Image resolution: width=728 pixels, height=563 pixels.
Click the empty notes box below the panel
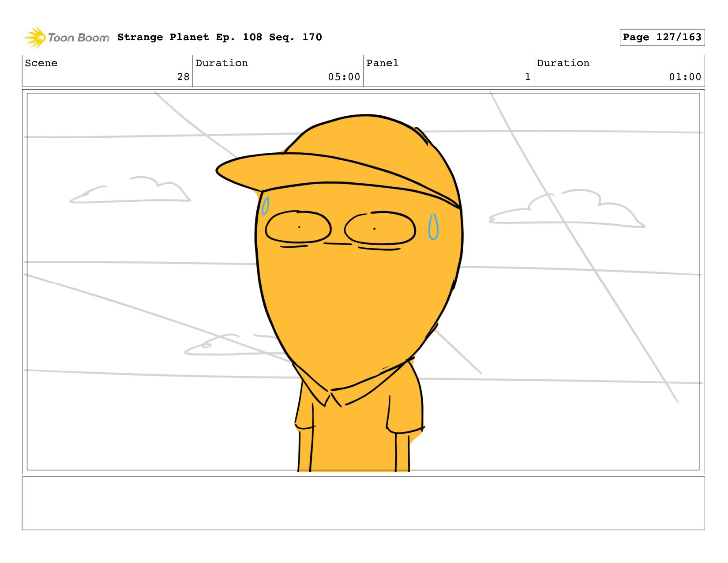363,503
